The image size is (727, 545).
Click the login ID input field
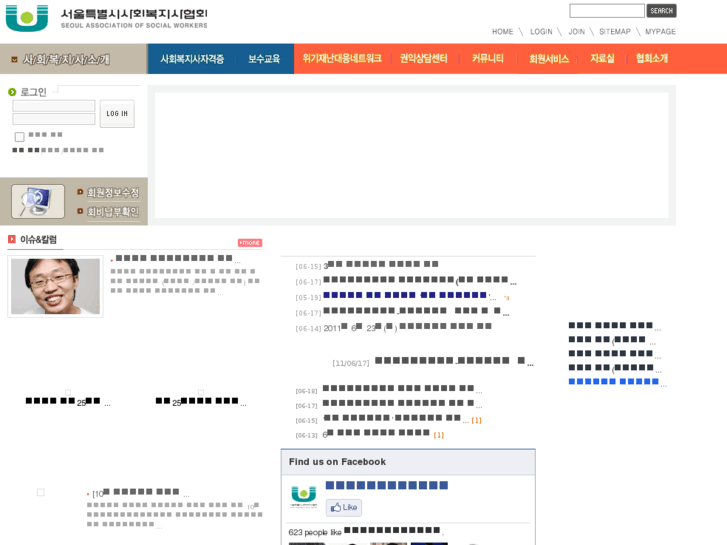(x=54, y=106)
